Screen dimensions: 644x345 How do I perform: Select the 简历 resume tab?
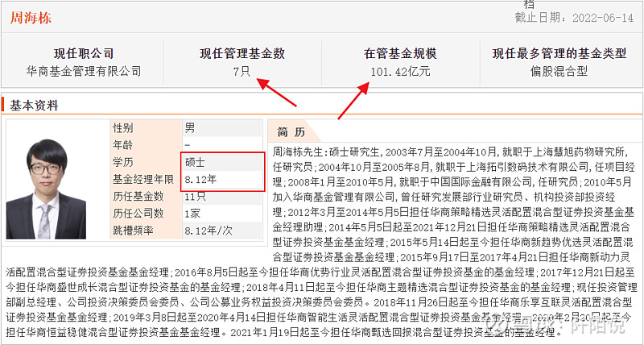point(291,132)
